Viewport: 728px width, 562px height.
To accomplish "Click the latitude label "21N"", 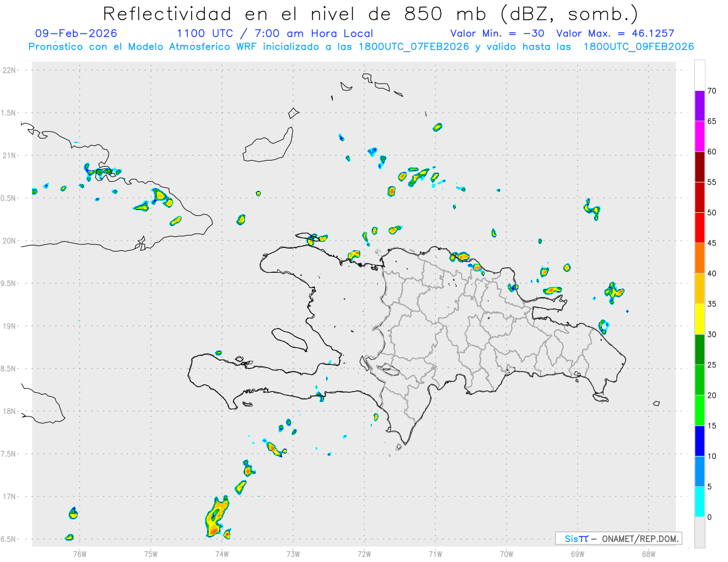I will point(10,155).
